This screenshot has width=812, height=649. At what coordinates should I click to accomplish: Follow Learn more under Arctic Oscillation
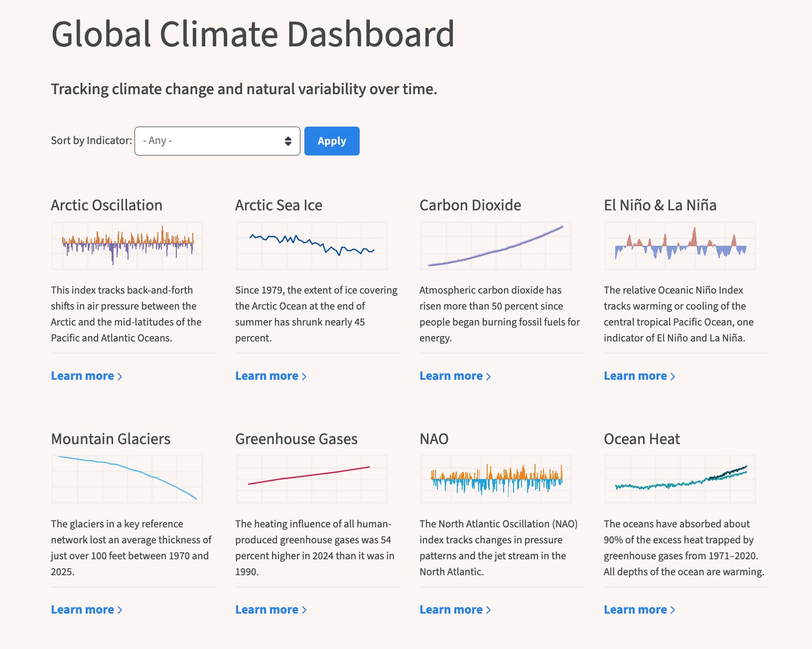(x=87, y=376)
